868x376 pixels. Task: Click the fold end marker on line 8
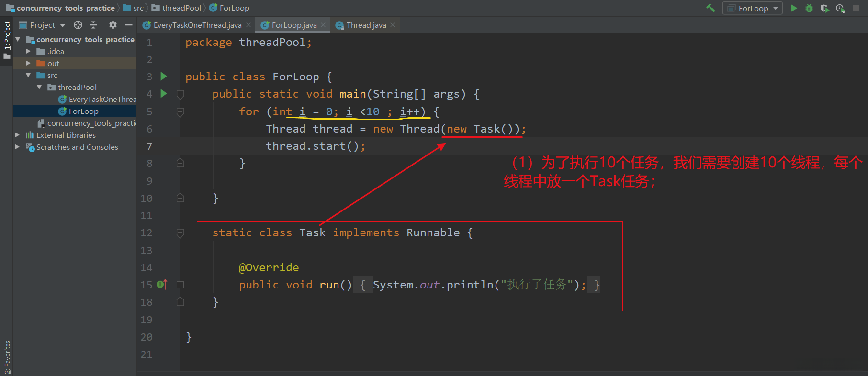[x=180, y=163]
